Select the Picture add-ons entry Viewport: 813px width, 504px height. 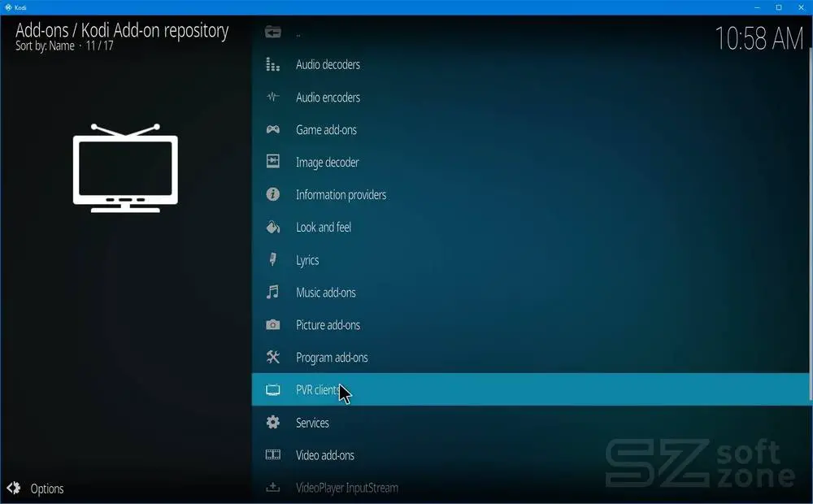pyautogui.click(x=530, y=324)
